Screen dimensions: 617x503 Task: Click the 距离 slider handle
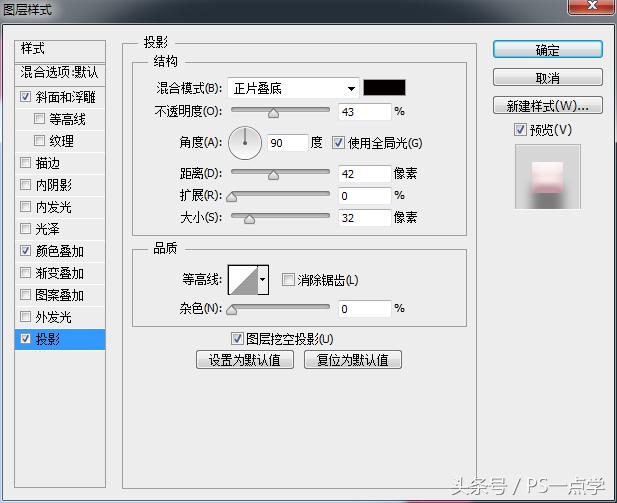[x=273, y=175]
